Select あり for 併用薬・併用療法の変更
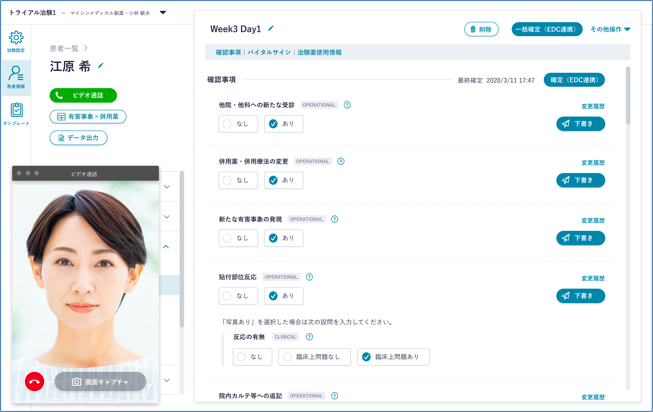653x412 pixels. [x=284, y=181]
